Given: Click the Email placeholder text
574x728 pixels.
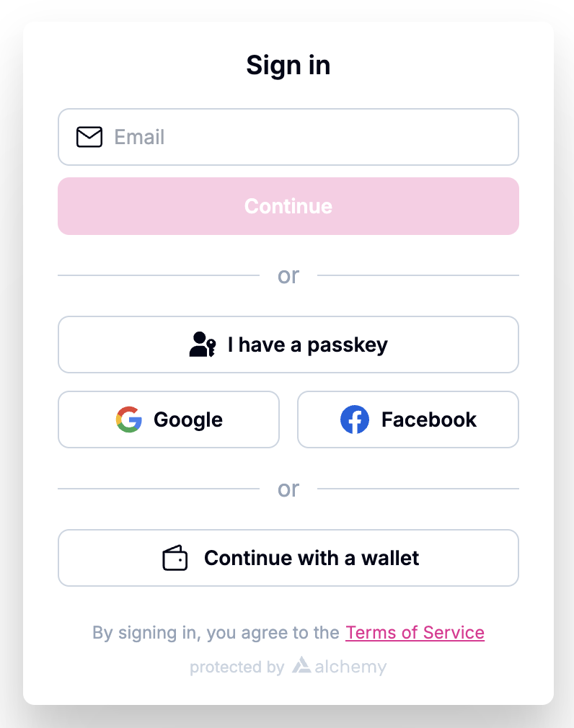Looking at the screenshot, I should [140, 137].
